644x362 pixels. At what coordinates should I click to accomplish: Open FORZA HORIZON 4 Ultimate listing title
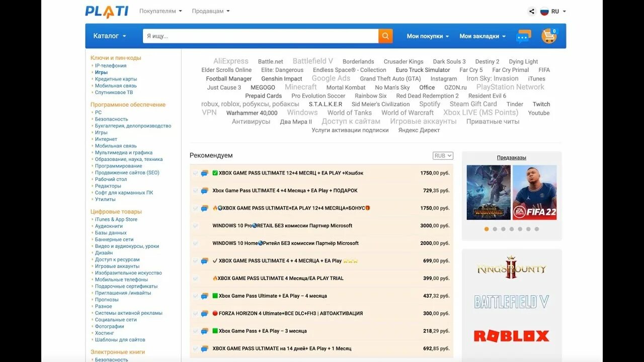(288, 314)
